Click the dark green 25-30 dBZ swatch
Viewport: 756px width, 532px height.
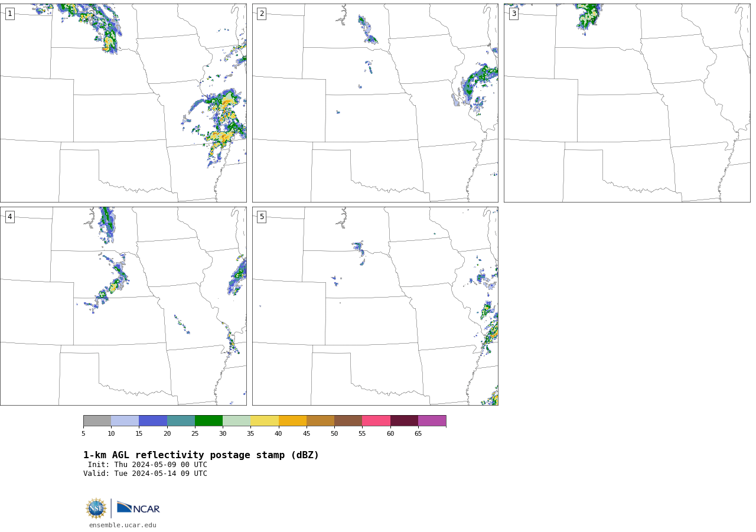[208, 420]
